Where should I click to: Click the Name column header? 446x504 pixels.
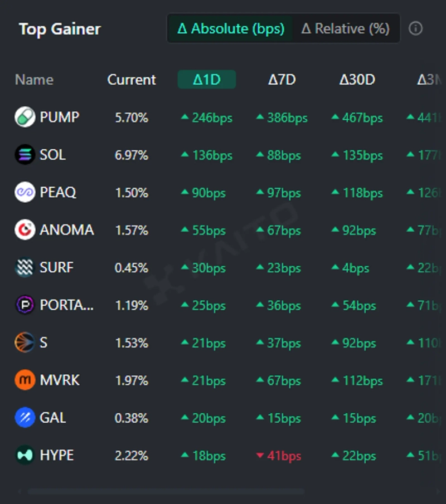tap(34, 80)
